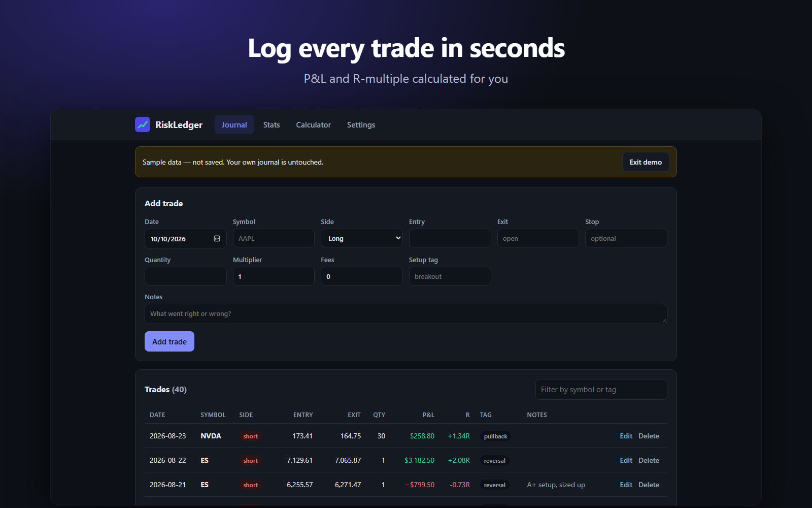This screenshot has height=508, width=812.
Task: Focus the Quantity input field
Action: pos(186,276)
